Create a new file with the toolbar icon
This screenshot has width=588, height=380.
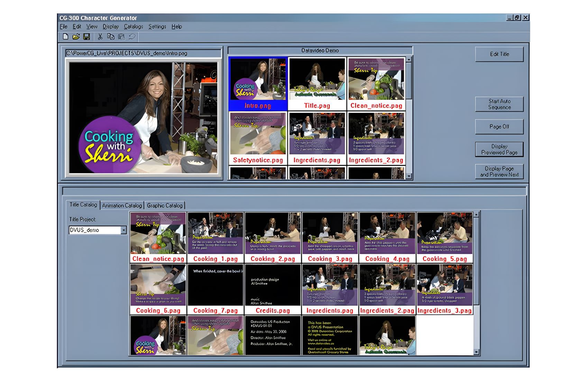point(65,37)
